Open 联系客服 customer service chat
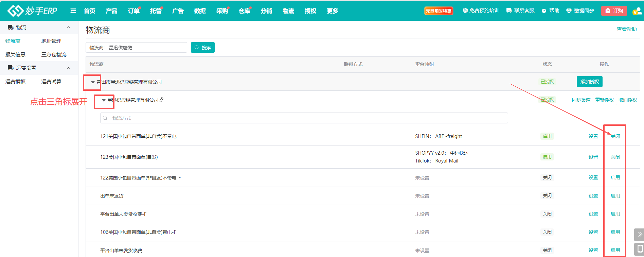644x257 pixels. 520,11
